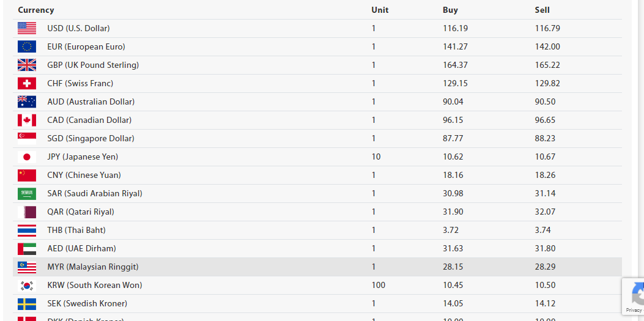This screenshot has width=644, height=321.
Task: Click the United States flag icon
Action: coord(27,28)
